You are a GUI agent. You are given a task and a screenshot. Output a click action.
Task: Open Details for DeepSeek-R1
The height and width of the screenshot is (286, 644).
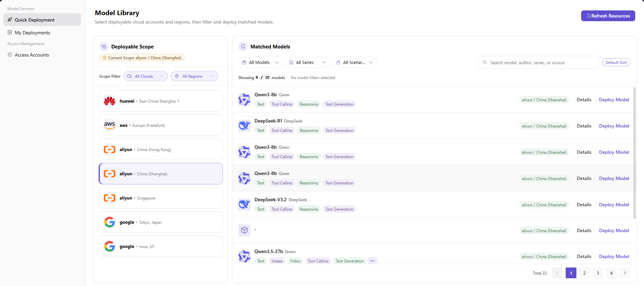tap(584, 126)
